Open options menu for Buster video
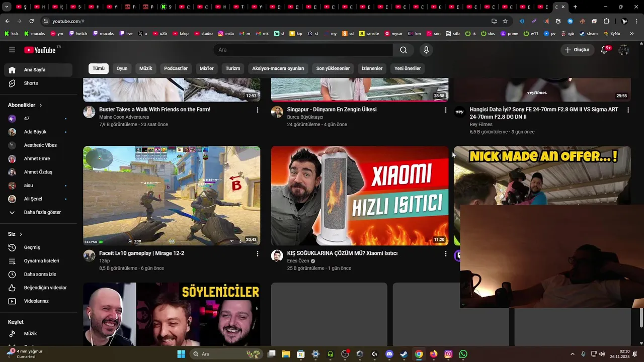This screenshot has width=644, height=362. [258, 110]
